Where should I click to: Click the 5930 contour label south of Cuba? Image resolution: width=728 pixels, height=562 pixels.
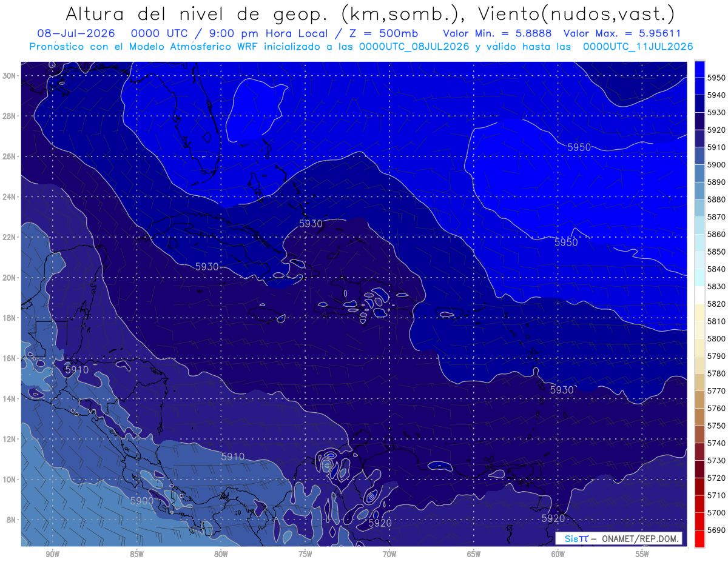tap(207, 267)
